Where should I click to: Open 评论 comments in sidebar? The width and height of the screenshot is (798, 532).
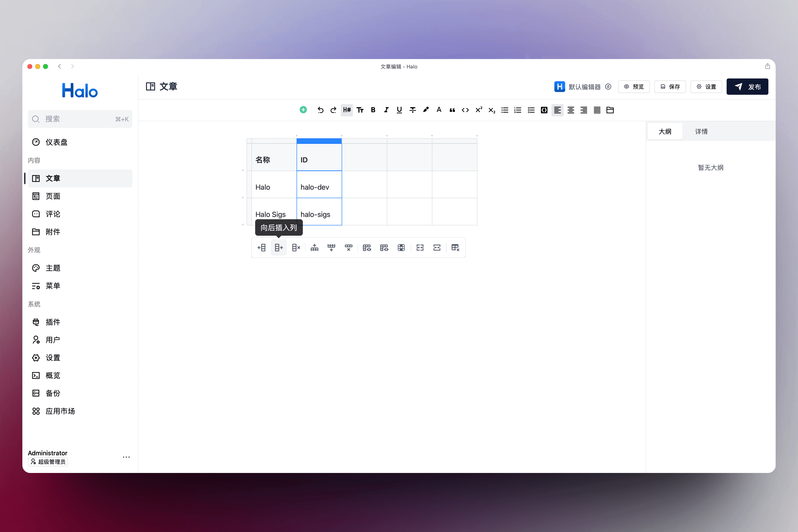pos(80,214)
